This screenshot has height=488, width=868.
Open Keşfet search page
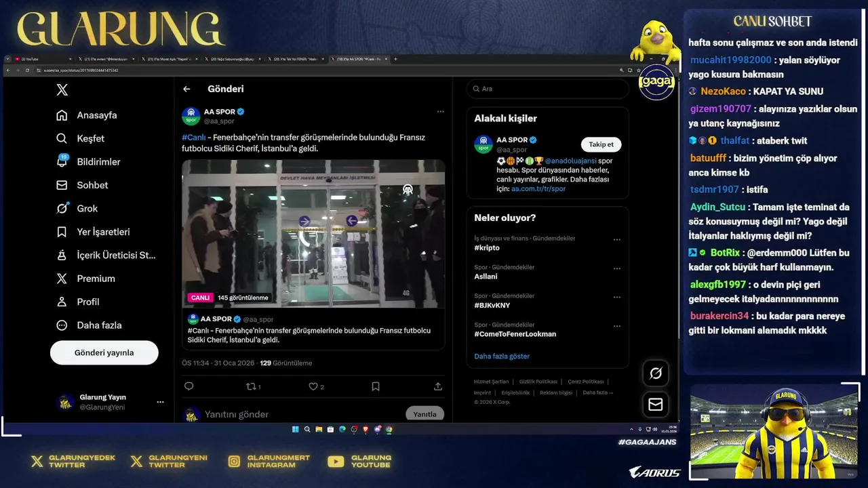click(x=81, y=138)
